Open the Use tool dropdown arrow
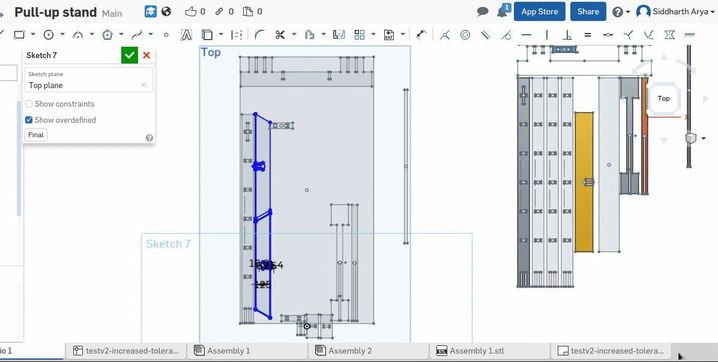Image resolution: width=718 pixels, height=362 pixels. point(221,35)
